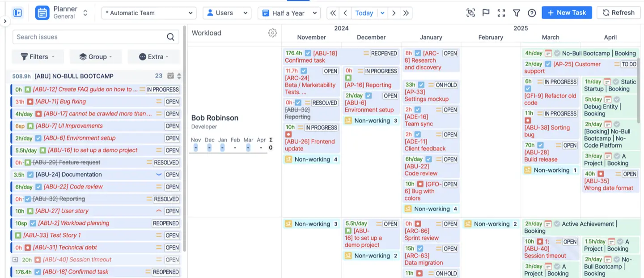The width and height of the screenshot is (644, 278).
Task: Check the checkbox on [ABU-18] Confirmed task card
Action: click(307, 53)
